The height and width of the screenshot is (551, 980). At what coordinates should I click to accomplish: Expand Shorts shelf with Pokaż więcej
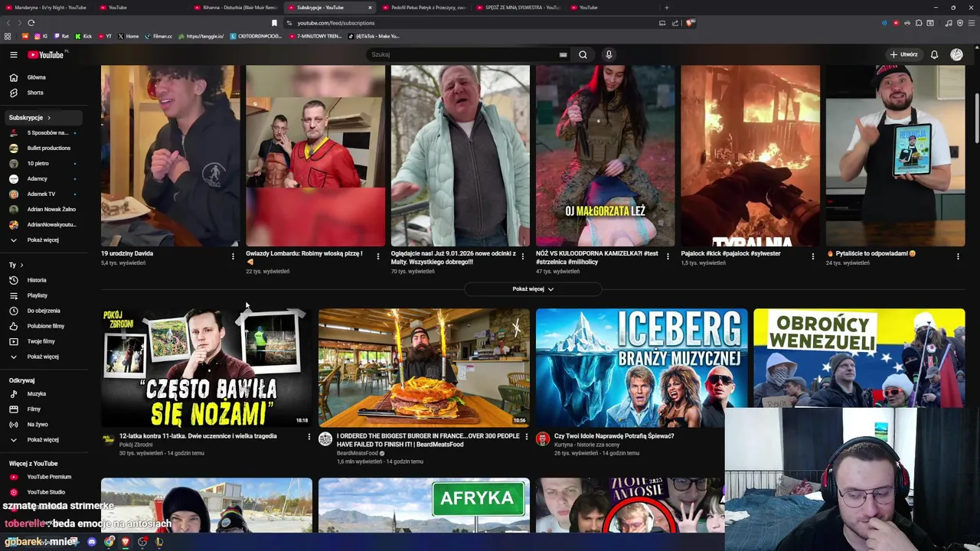point(533,289)
